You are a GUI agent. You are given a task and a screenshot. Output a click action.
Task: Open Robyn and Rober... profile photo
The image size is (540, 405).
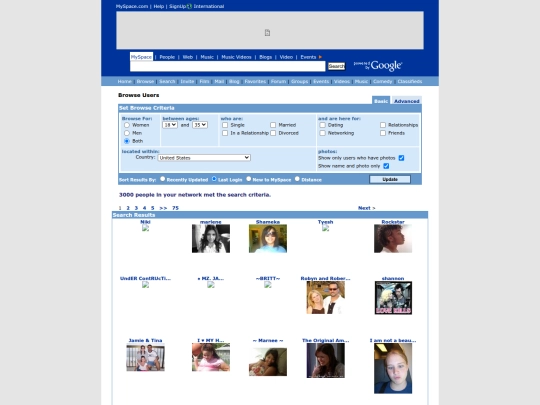325,298
